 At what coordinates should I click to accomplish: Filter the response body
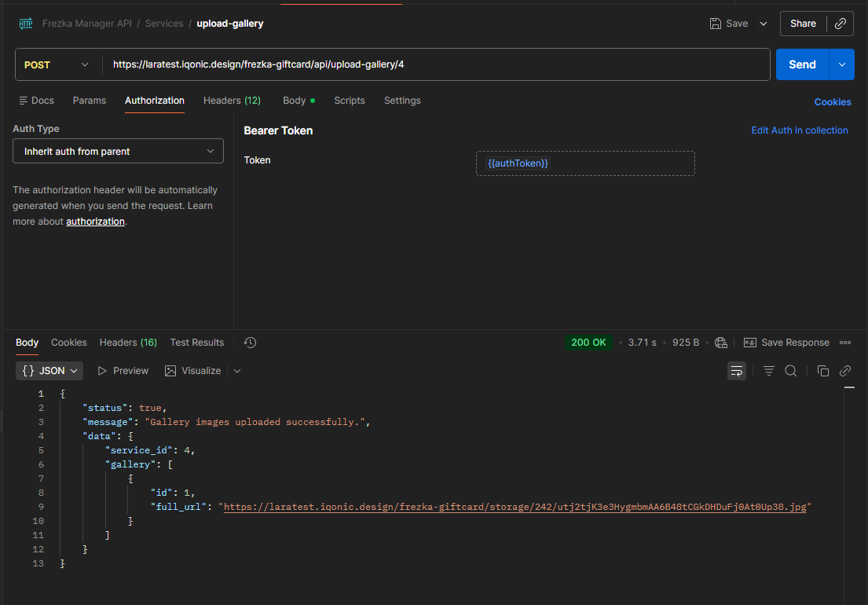769,371
